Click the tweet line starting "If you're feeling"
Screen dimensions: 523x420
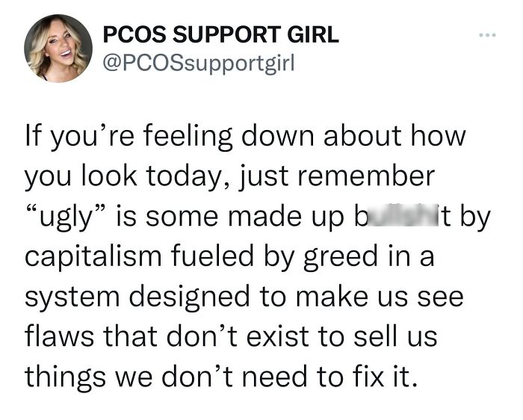(x=245, y=138)
